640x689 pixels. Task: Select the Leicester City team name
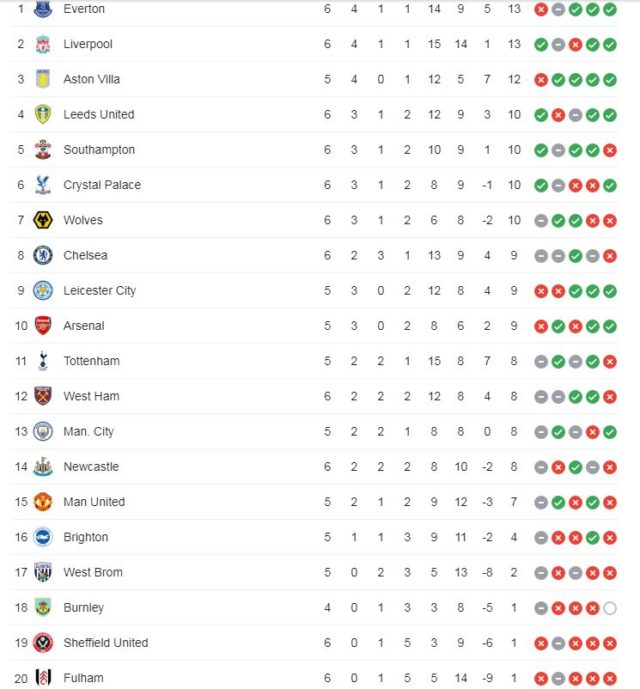(x=100, y=291)
